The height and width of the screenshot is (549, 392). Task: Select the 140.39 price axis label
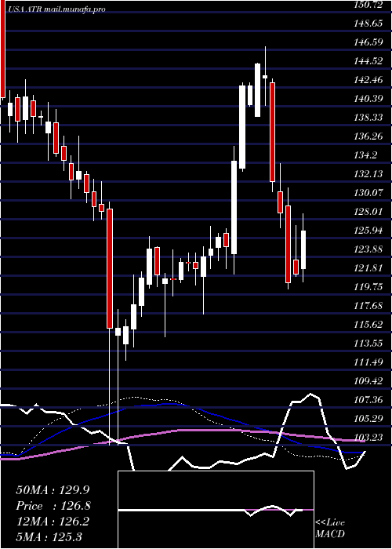pos(368,99)
